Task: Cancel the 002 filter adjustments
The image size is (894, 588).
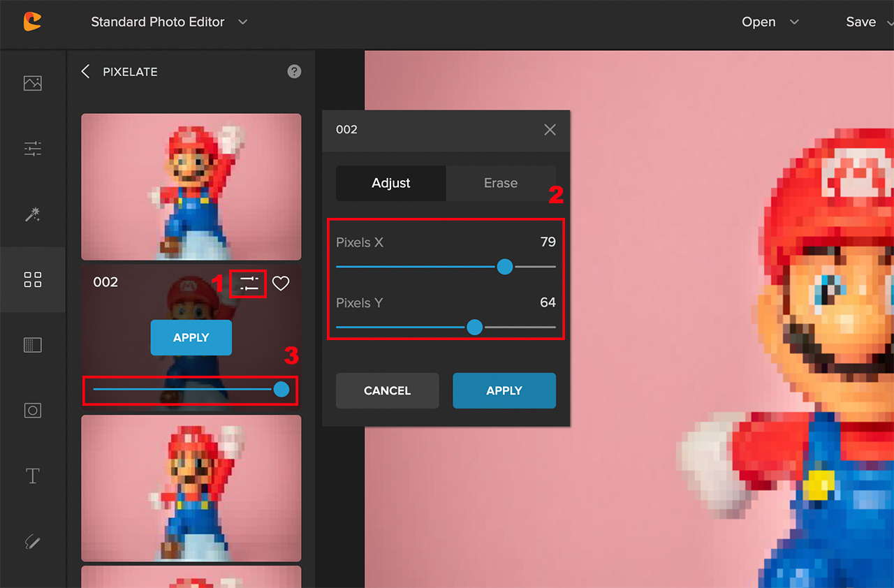Action: point(387,390)
